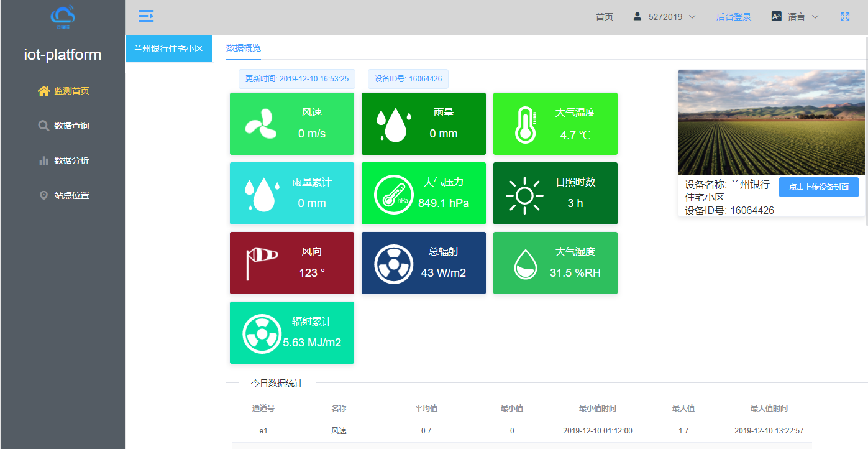
Task: Click the 后台登录 link
Action: click(x=734, y=17)
